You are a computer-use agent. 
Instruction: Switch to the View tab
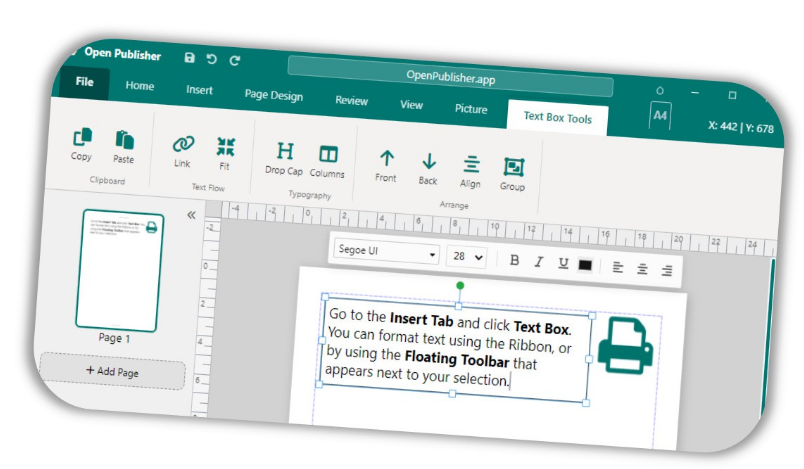(411, 105)
